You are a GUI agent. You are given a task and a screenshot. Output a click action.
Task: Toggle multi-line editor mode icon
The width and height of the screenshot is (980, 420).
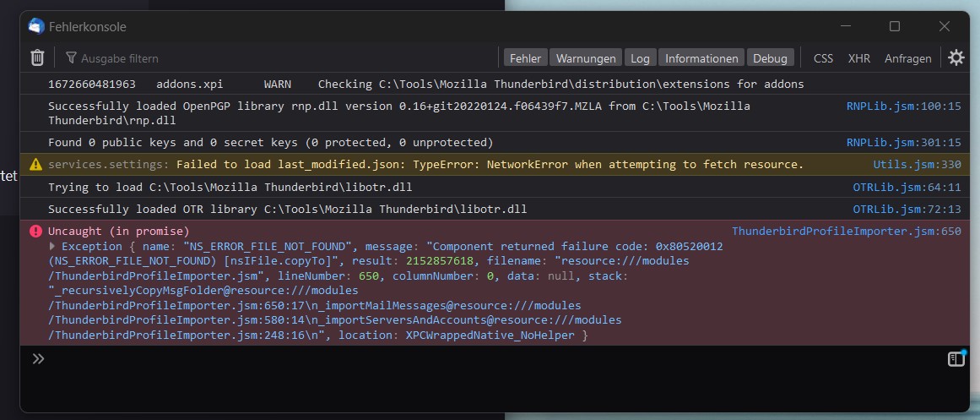pos(956,359)
